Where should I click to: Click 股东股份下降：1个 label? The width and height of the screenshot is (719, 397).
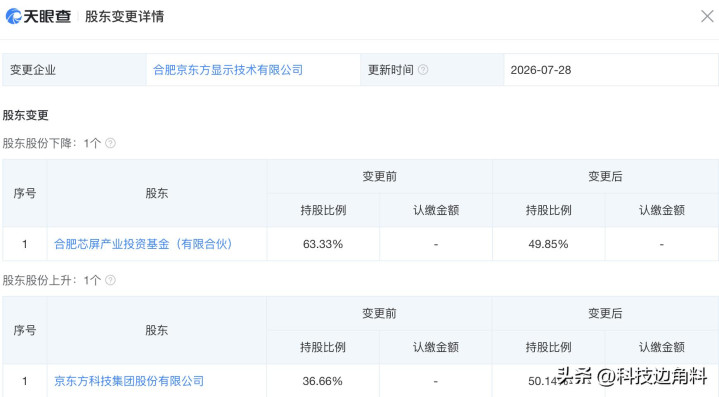click(x=52, y=143)
